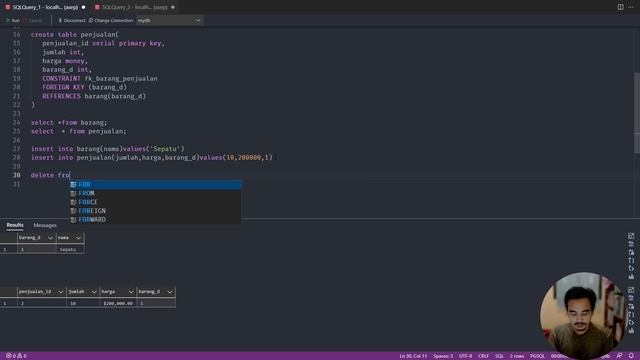Switch to the SQLQuery_2 editor tab
The height and width of the screenshot is (360, 640).
135,7
